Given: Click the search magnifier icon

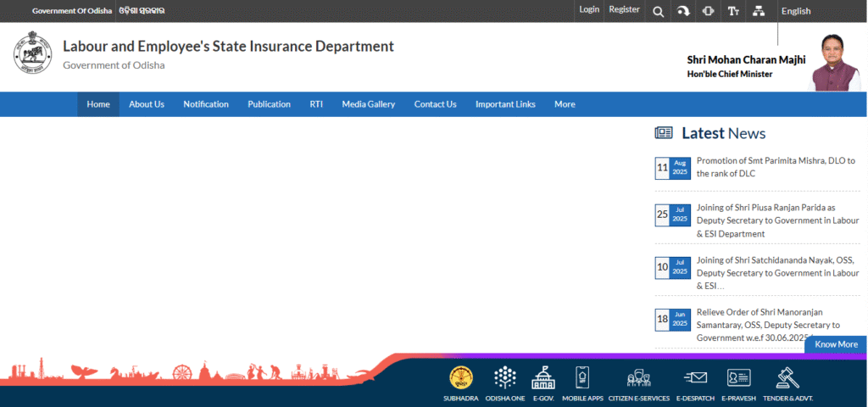Looking at the screenshot, I should [658, 11].
